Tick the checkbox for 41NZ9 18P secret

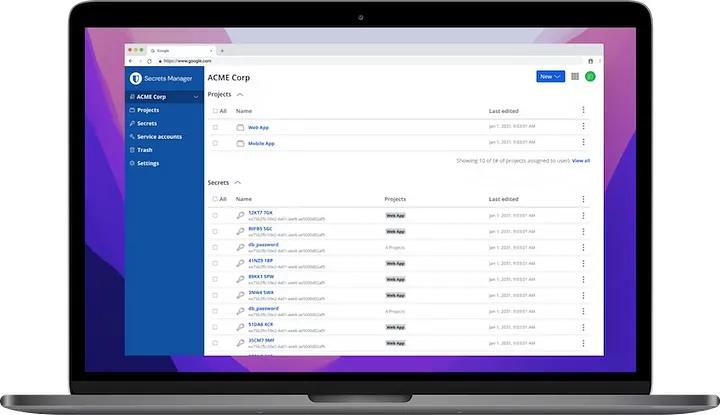214,262
